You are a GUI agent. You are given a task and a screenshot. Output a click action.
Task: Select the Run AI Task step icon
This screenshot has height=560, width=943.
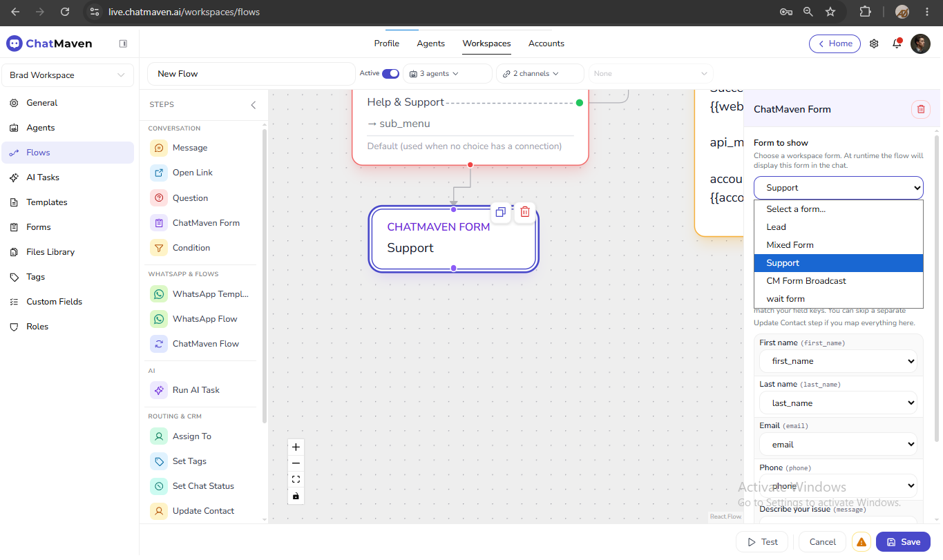click(x=159, y=390)
